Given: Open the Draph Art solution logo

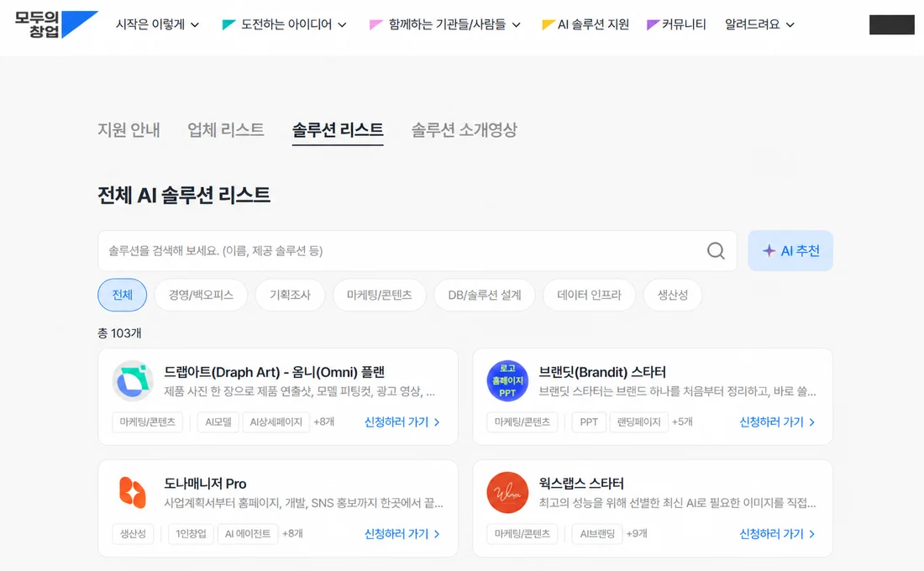Looking at the screenshot, I should click(133, 380).
